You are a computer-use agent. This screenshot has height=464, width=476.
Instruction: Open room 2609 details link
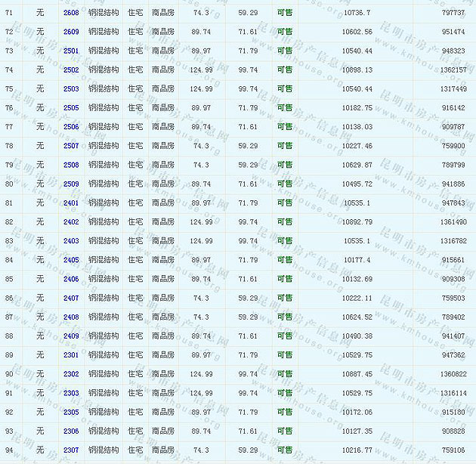pyautogui.click(x=71, y=32)
